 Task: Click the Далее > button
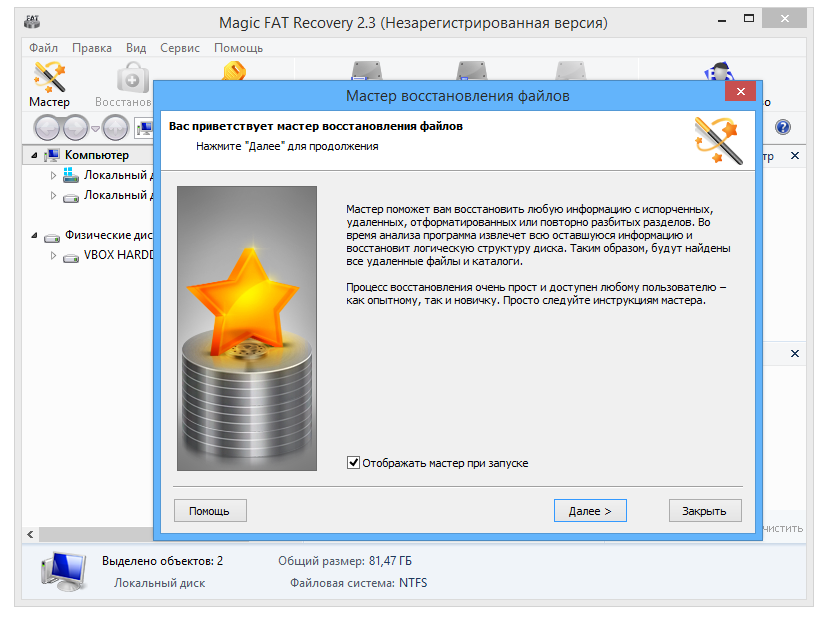click(590, 511)
